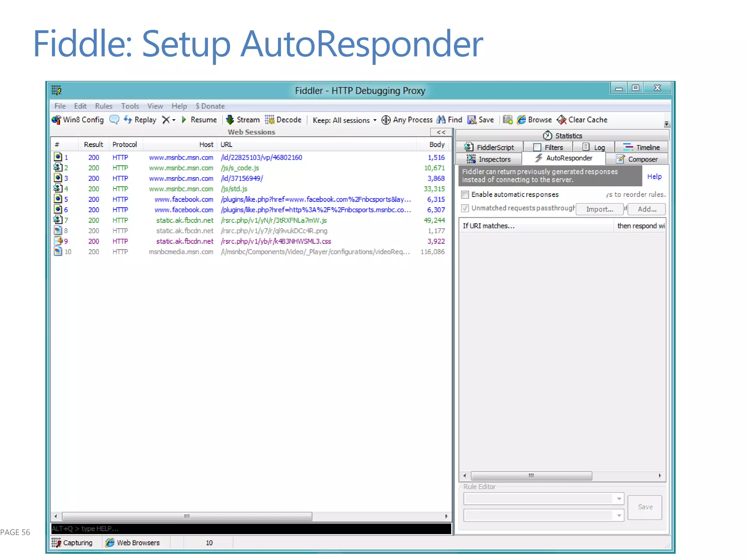Click the Find binoculars icon
This screenshot has height=560, width=747.
441,120
